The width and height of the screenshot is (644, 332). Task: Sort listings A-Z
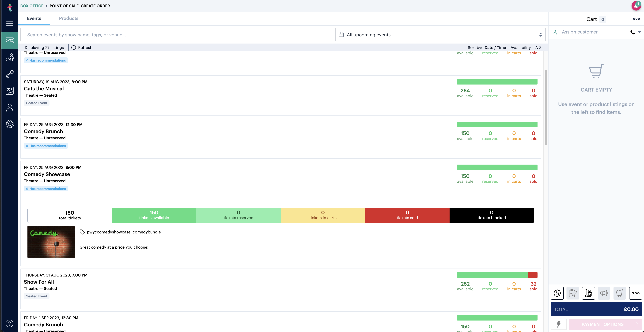(x=538, y=48)
